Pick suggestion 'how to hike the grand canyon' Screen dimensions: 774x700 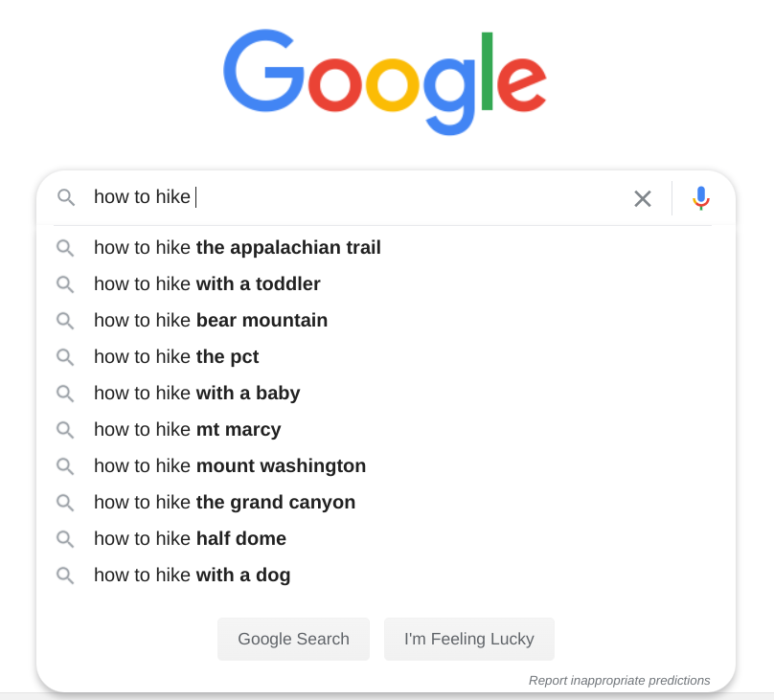point(386,502)
